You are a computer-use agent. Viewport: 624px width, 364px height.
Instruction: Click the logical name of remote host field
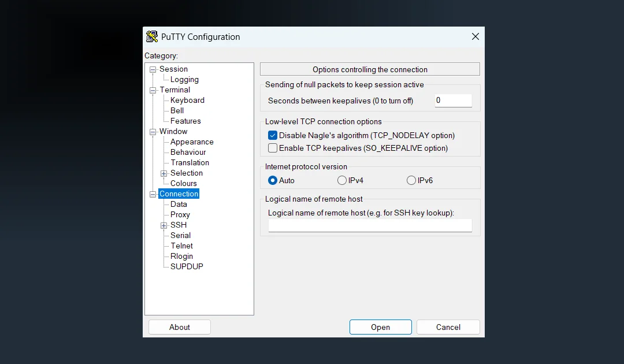[x=370, y=225]
